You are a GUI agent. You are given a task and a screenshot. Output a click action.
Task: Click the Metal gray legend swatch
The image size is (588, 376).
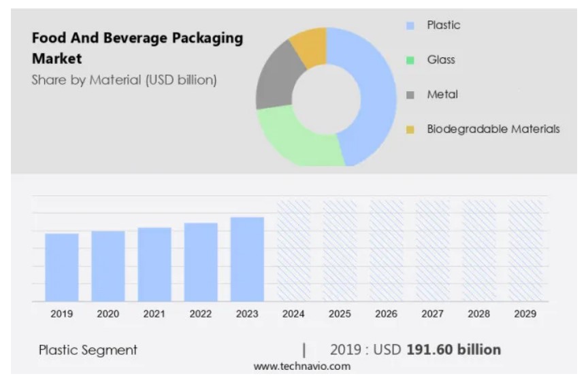coord(410,95)
